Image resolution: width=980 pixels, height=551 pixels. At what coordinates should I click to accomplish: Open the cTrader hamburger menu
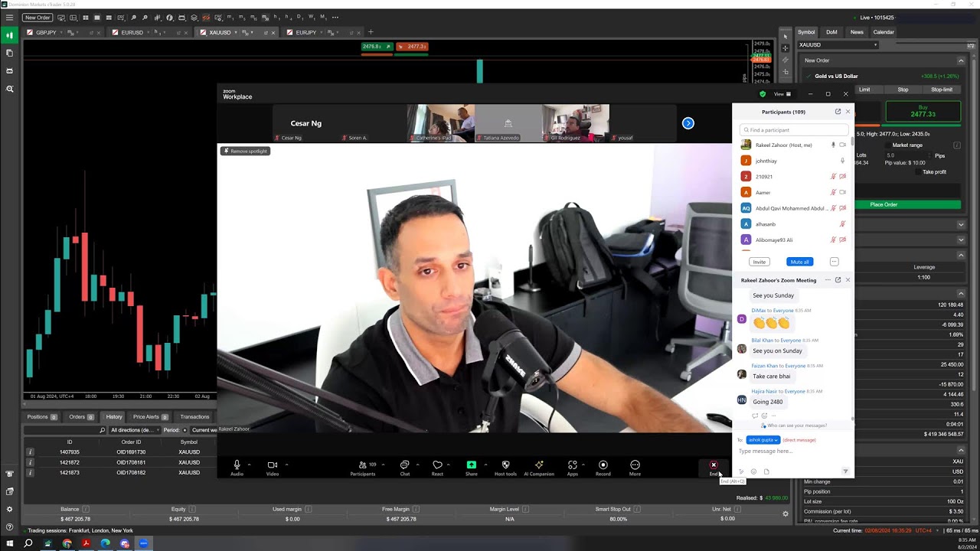point(9,17)
